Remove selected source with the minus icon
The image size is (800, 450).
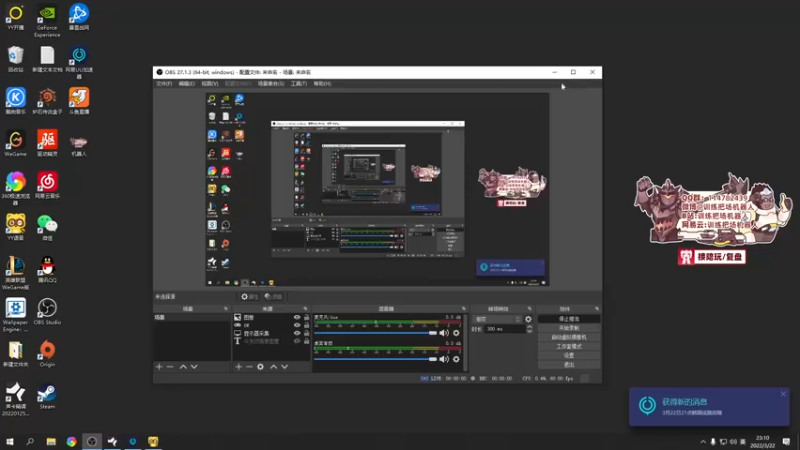[249, 367]
